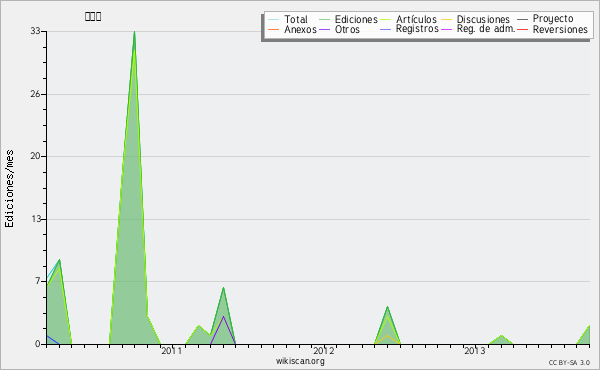Click the purple Otros legend line swatch
This screenshot has height=370, width=600.
click(324, 29)
